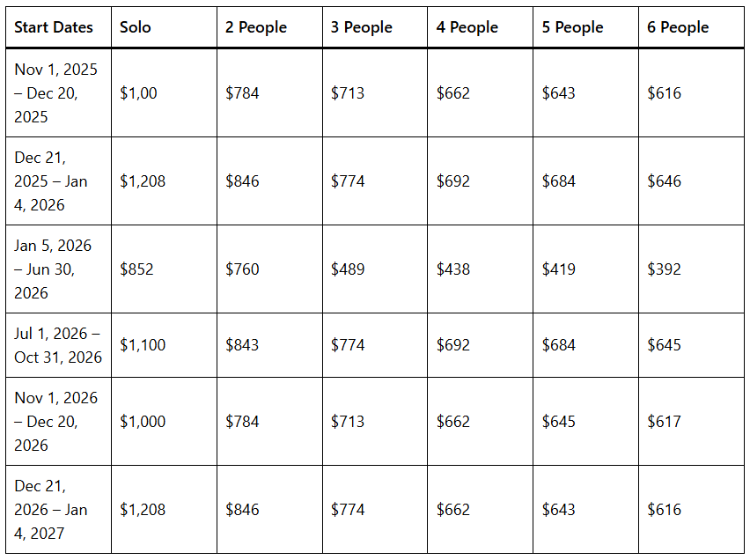This screenshot has height=560, width=750.
Task: Click the Start Dates column header
Action: 54,27
